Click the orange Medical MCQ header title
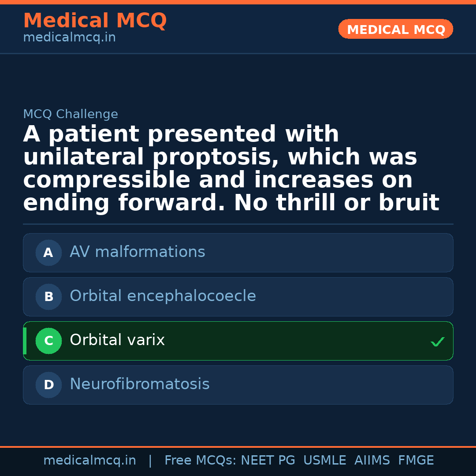The height and width of the screenshot is (476, 476). pyautogui.click(x=95, y=21)
